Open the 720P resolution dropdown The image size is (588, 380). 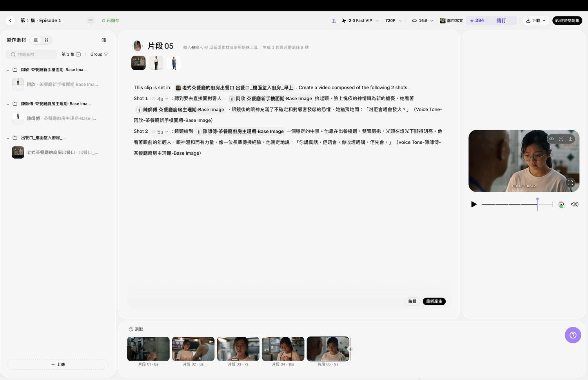393,21
